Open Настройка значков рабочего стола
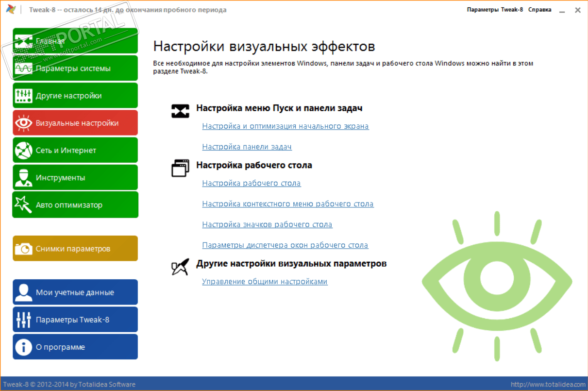The width and height of the screenshot is (588, 391). coord(267,224)
